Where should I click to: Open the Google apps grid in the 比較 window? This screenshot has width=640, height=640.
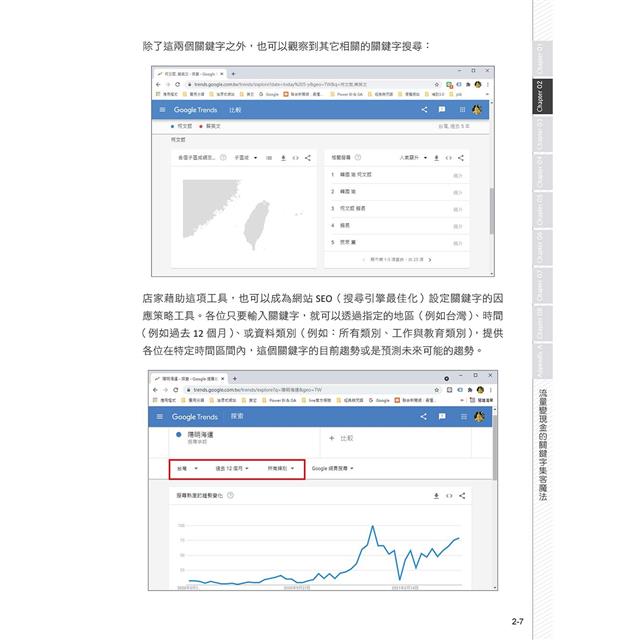462,109
